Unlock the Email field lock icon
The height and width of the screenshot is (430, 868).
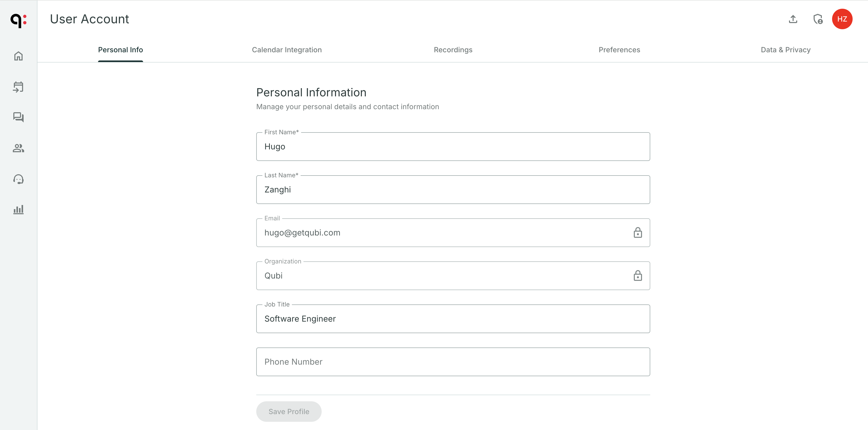tap(638, 232)
